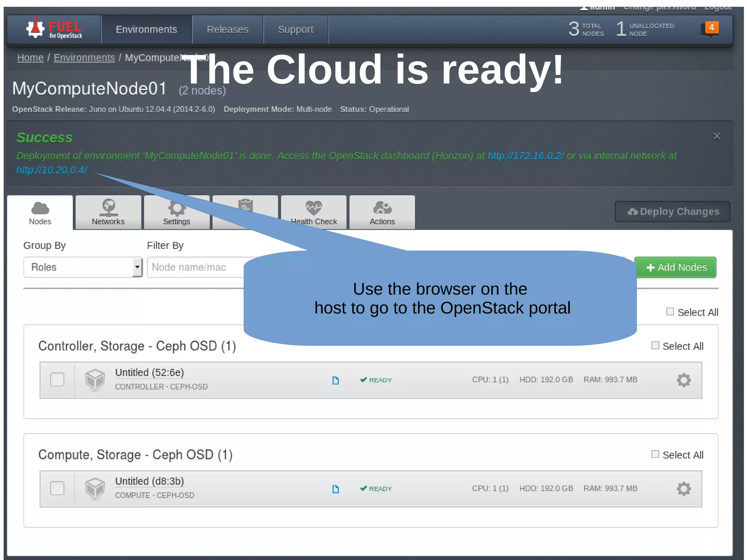The image size is (747, 560).
Task: Click the Add Nodes button
Action: [x=676, y=267]
